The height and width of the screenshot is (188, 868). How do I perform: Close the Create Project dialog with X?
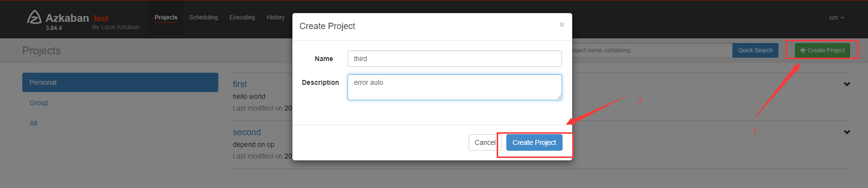[562, 25]
